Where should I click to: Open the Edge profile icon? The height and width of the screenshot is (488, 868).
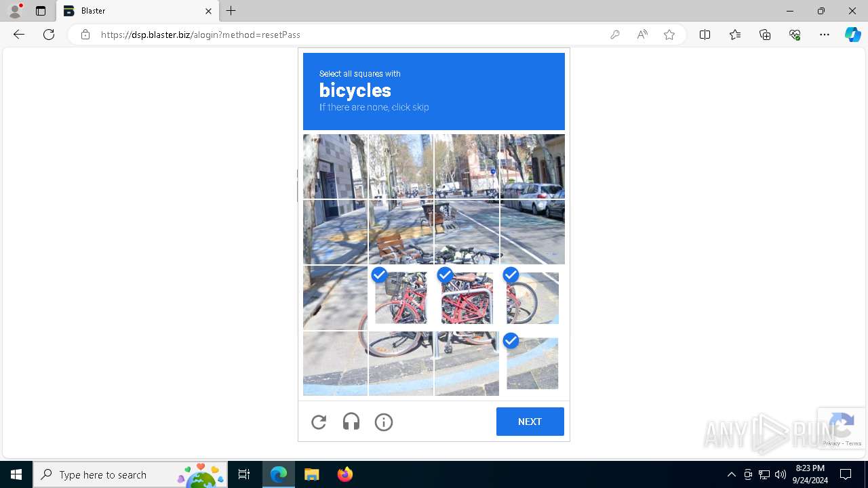tap(15, 11)
